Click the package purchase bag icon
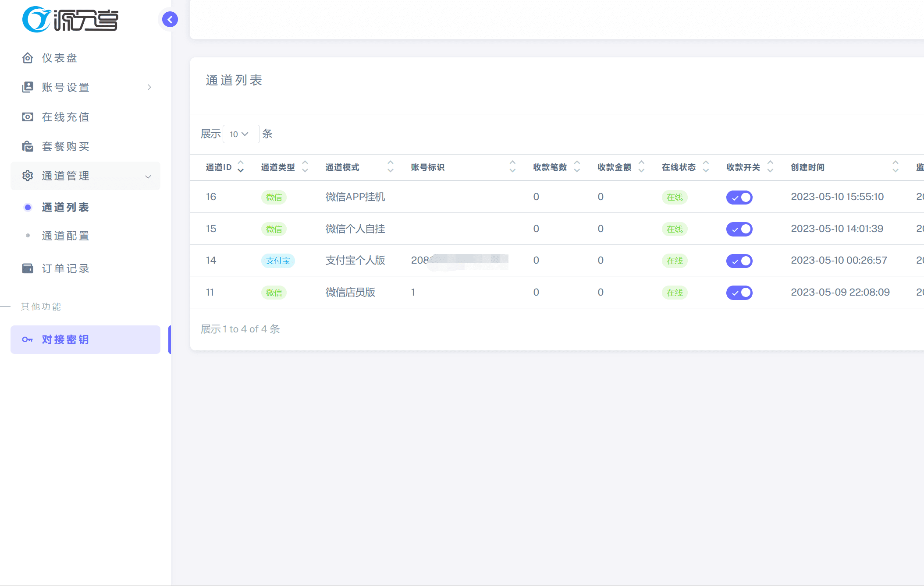The image size is (924, 586). [28, 146]
